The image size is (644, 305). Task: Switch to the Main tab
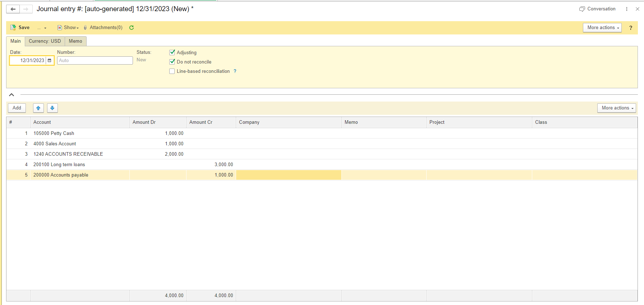(15, 41)
